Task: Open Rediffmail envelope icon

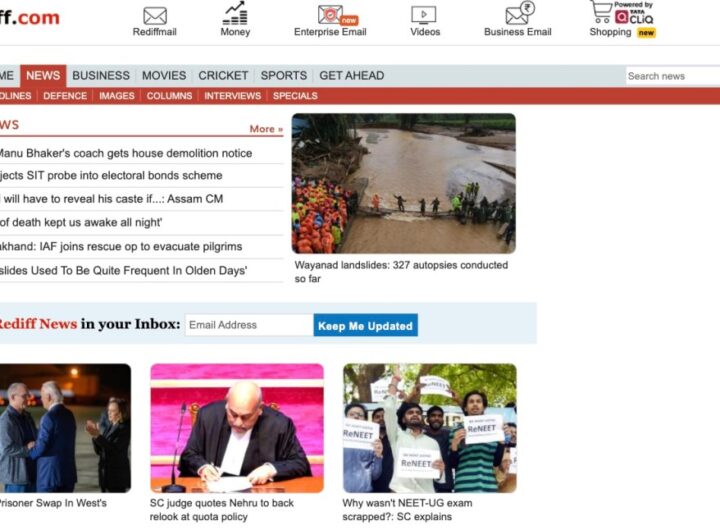Action: [x=155, y=16]
